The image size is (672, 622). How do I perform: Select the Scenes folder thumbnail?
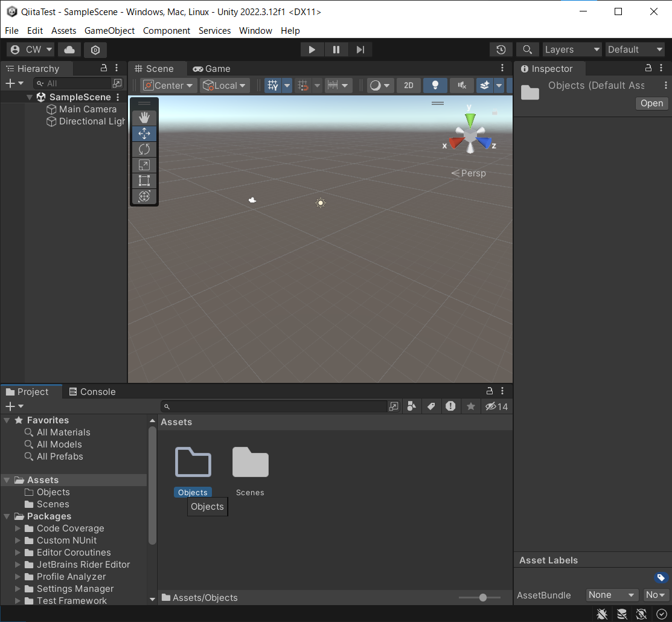tap(251, 463)
